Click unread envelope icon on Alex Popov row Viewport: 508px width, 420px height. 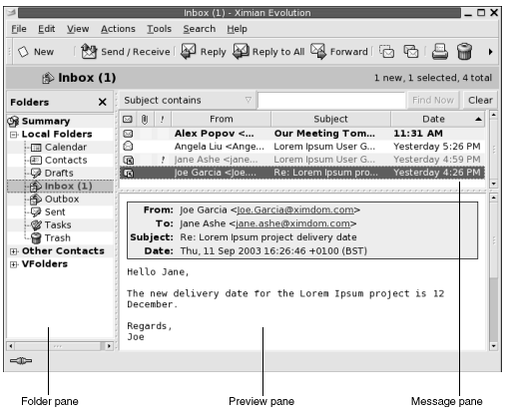pyautogui.click(x=128, y=134)
